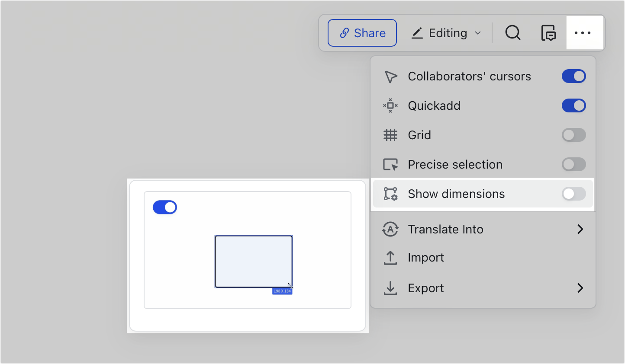The height and width of the screenshot is (364, 625).
Task: Turn off the Quickadd switch
Action: tap(573, 105)
